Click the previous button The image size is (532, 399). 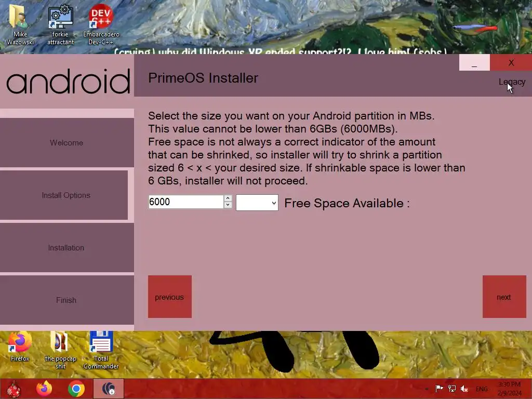(x=170, y=297)
